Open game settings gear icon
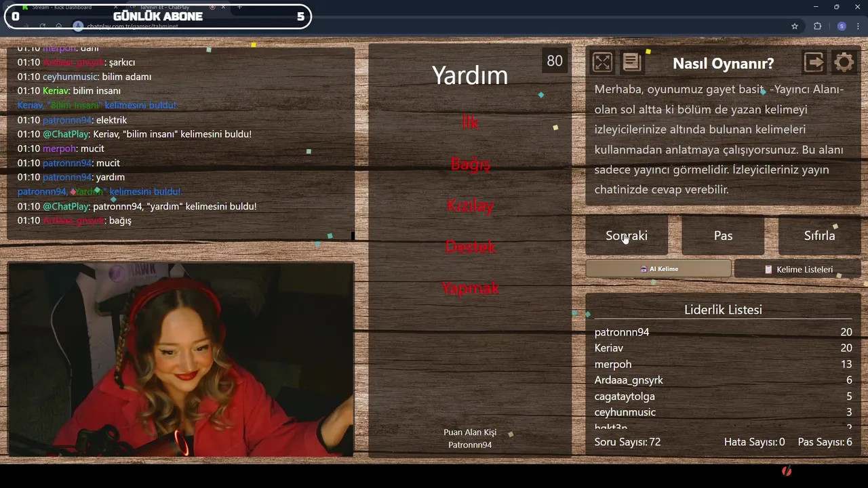868x488 pixels. [x=844, y=62]
